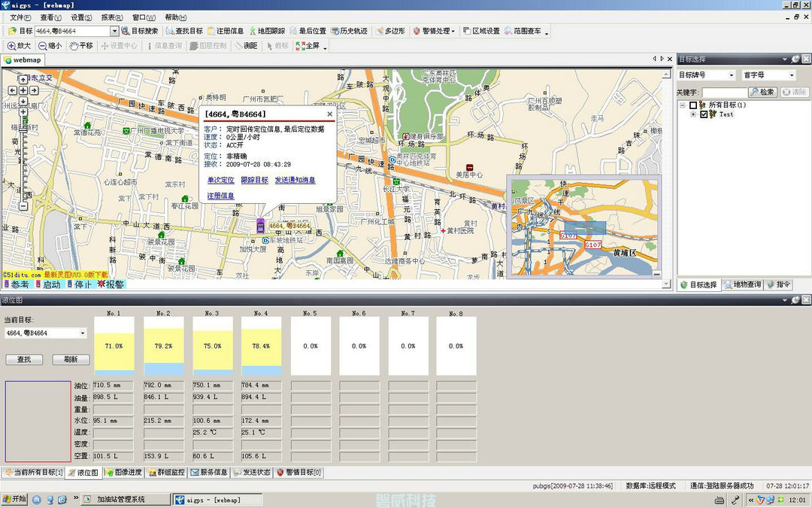The width and height of the screenshot is (812, 508).
Task: Pan the map up with the arrow control
Action: click(23, 80)
